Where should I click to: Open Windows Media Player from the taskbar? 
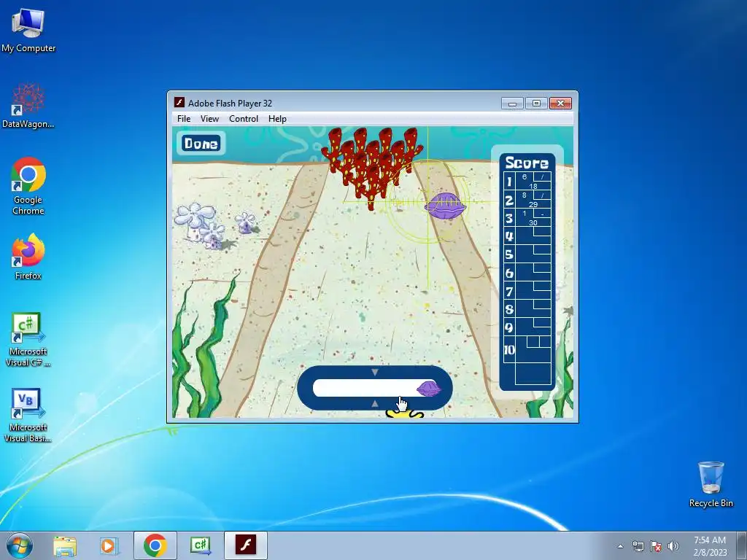point(109,545)
